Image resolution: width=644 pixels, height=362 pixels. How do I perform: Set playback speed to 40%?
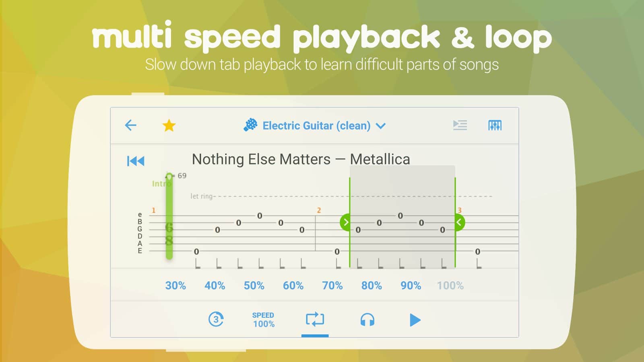tap(215, 286)
